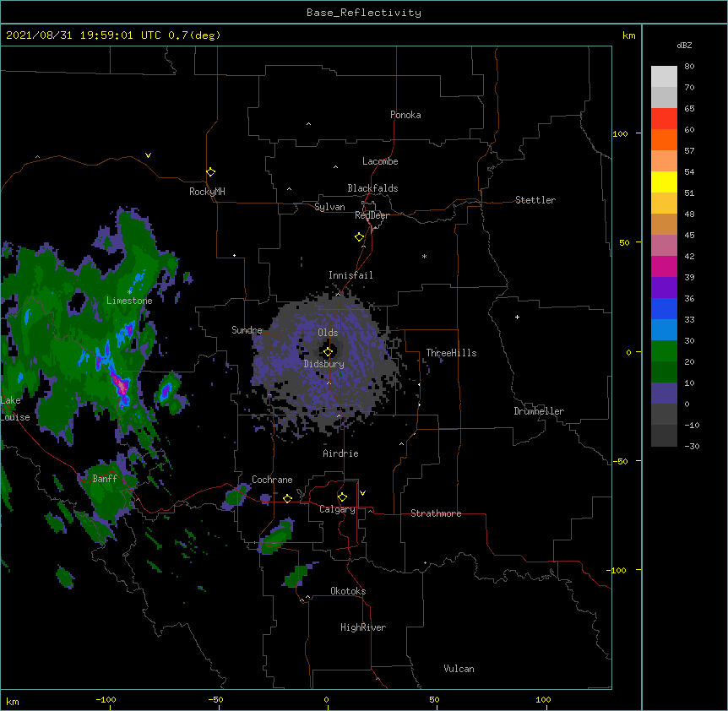Click the white plus marker north of Drumheller
728x711 pixels.
[517, 317]
